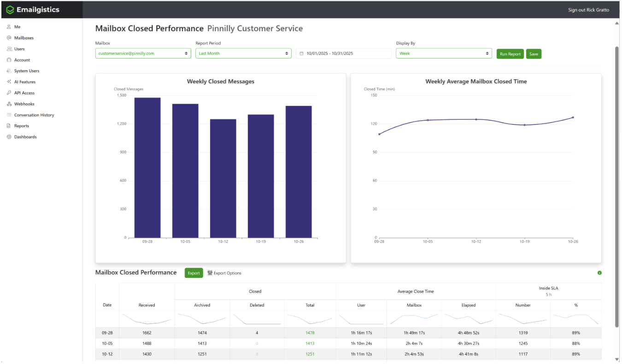Image resolution: width=622 pixels, height=364 pixels.
Task: Click the Webhooks icon in sidebar
Action: pyautogui.click(x=9, y=104)
